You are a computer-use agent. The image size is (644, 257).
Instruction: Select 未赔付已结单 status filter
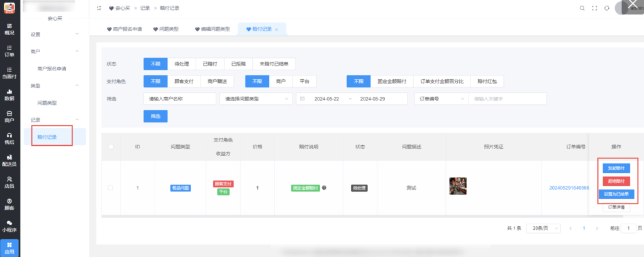click(x=274, y=64)
